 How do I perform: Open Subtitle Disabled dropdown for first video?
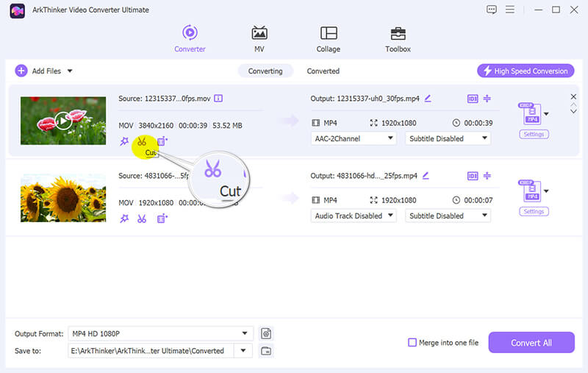(x=448, y=138)
